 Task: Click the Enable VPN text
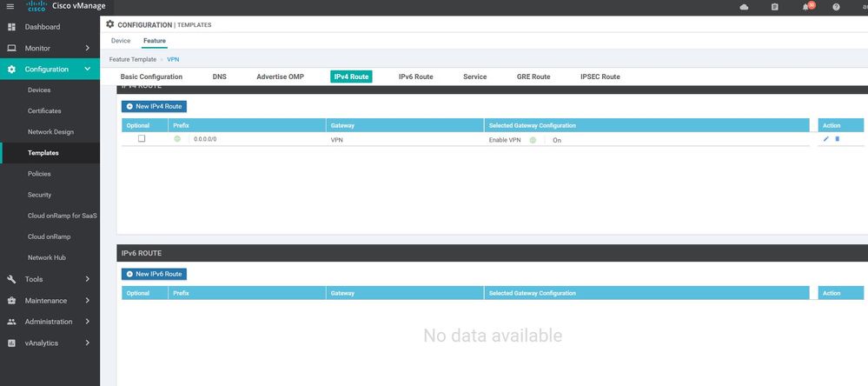tap(505, 140)
